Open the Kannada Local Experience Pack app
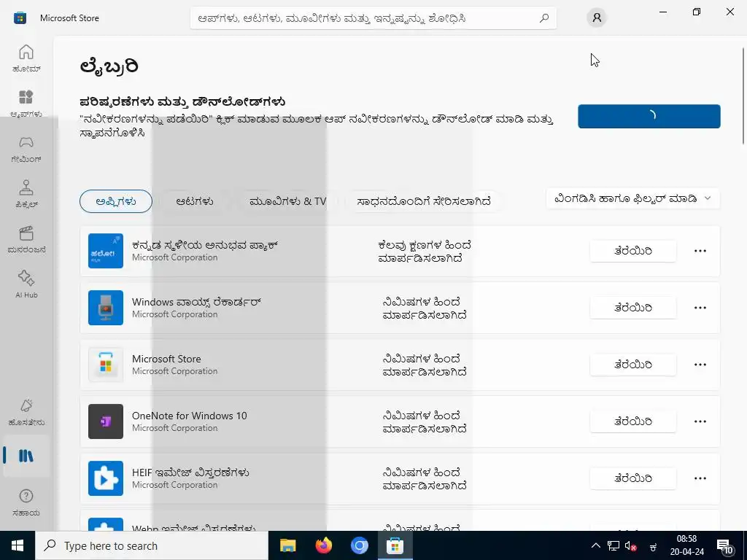Viewport: 747px width, 560px height. coord(632,251)
